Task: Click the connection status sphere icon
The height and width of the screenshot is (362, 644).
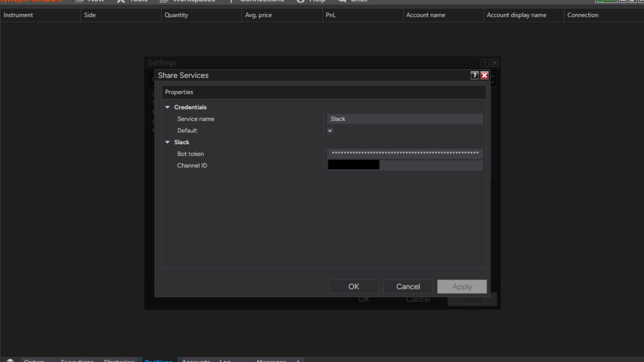Action: click(x=10, y=360)
